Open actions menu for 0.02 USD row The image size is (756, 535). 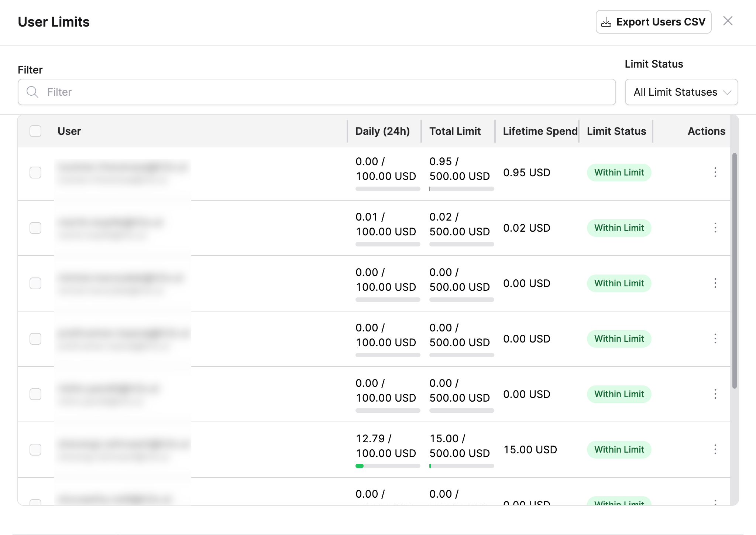pos(715,228)
